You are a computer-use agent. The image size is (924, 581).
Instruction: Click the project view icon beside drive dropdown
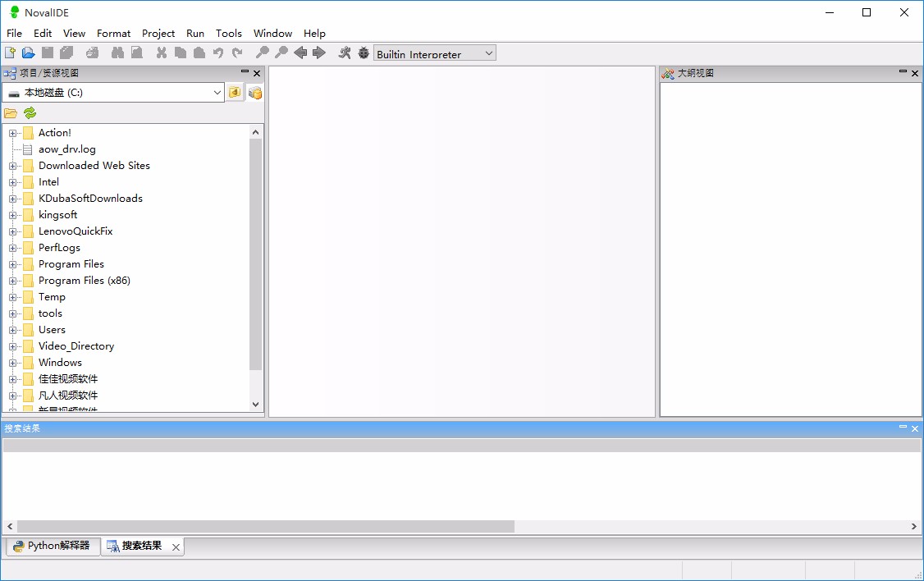236,93
